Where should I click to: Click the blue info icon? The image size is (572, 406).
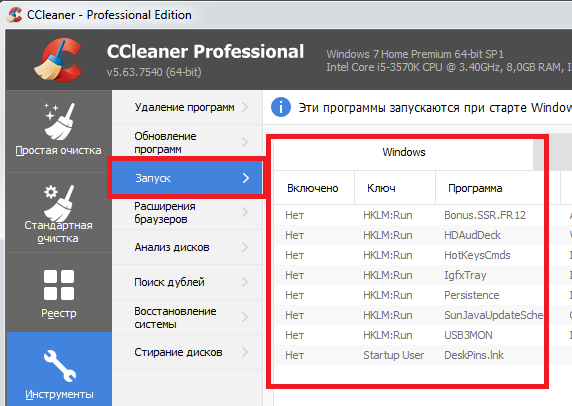[x=281, y=108]
